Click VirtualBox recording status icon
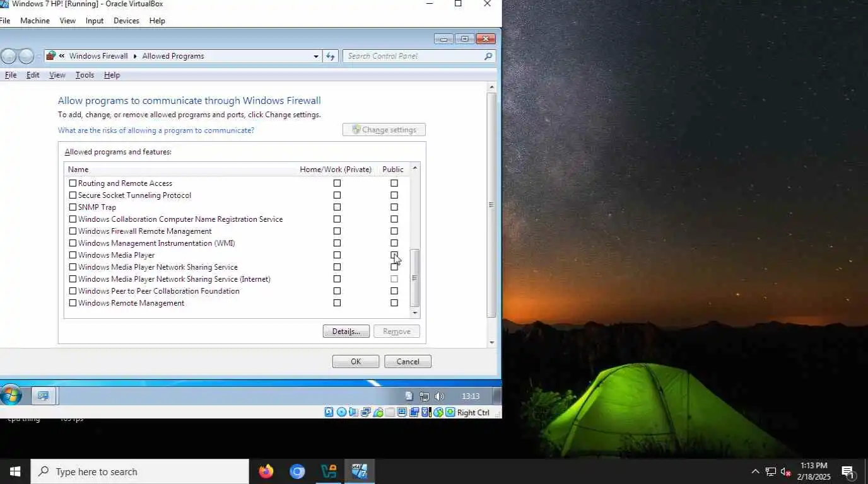This screenshot has width=868, height=484. 414,412
